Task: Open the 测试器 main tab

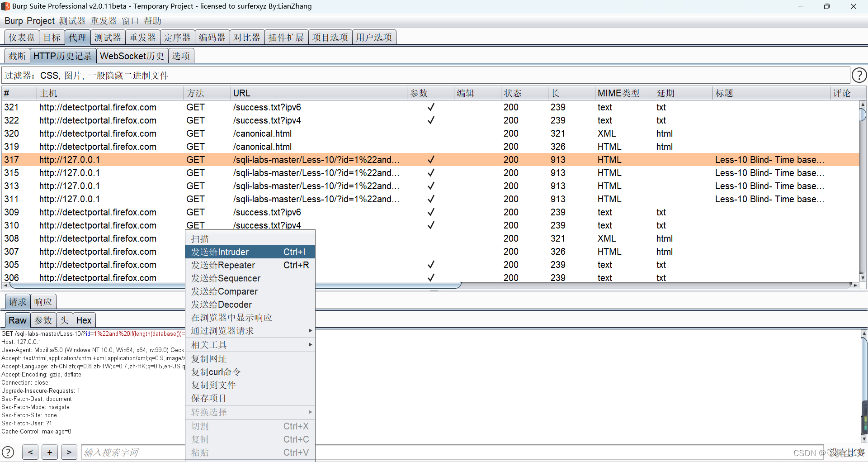Action: coord(108,38)
